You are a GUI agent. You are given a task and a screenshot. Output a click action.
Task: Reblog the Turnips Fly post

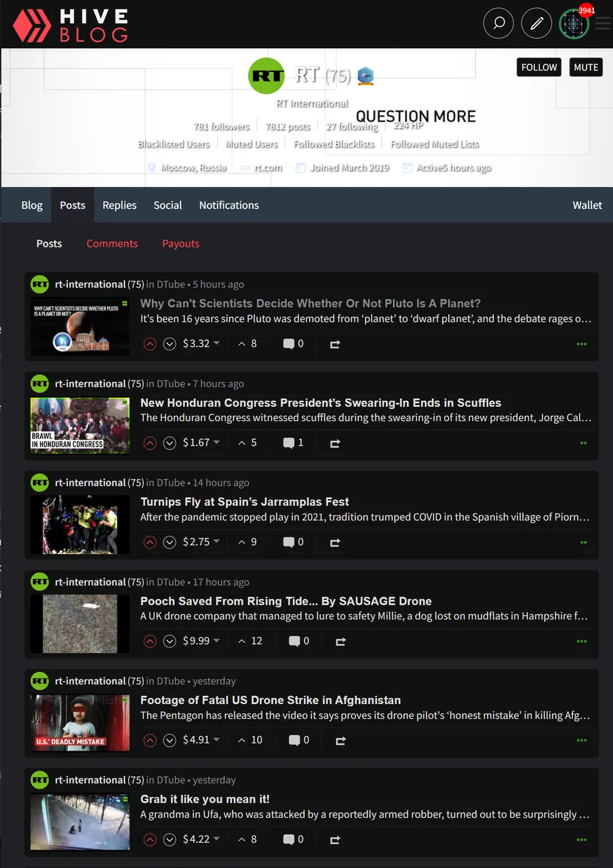[335, 542]
